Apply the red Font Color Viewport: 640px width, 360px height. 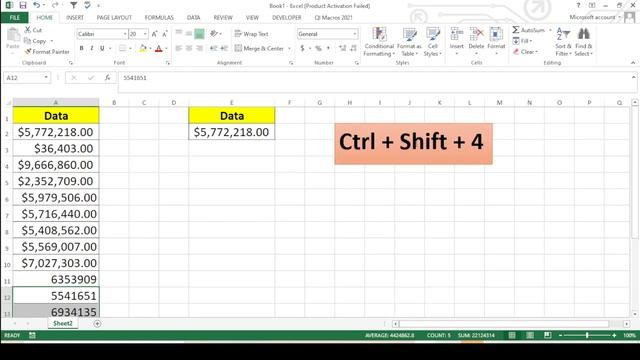(x=159, y=48)
